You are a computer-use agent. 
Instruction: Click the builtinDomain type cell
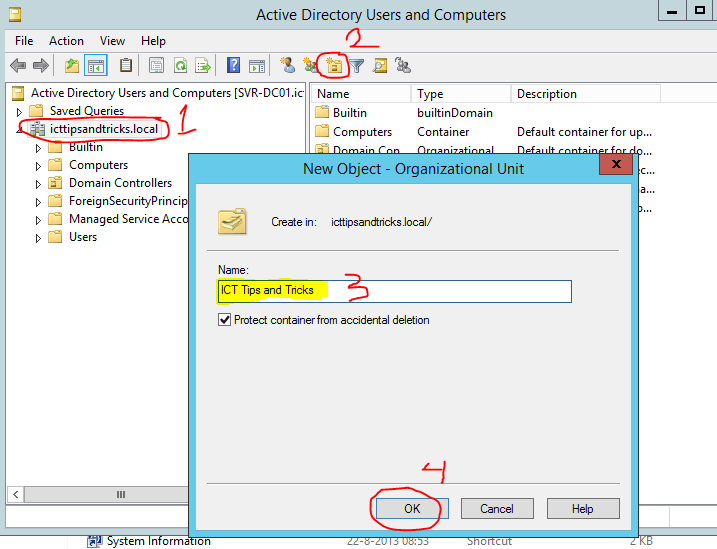click(x=455, y=112)
